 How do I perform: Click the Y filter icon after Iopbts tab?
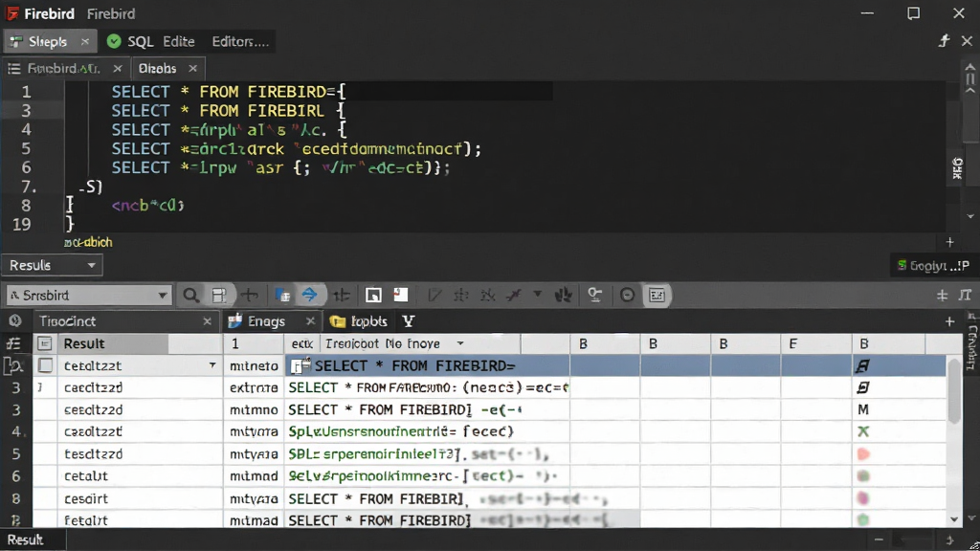pyautogui.click(x=408, y=321)
